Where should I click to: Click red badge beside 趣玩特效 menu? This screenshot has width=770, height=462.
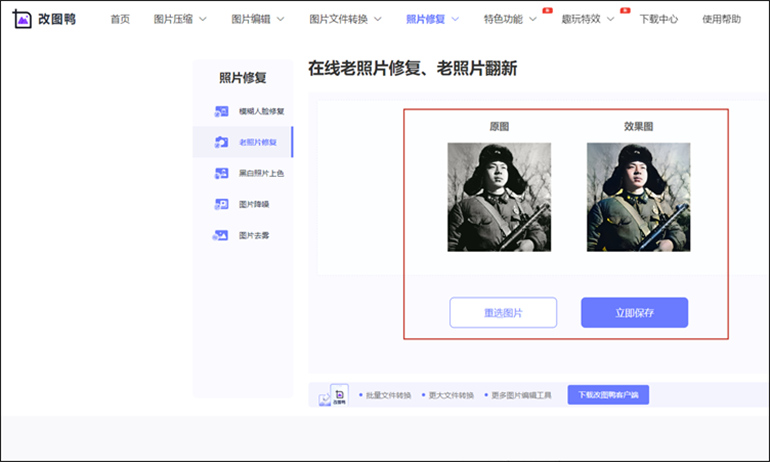point(625,10)
